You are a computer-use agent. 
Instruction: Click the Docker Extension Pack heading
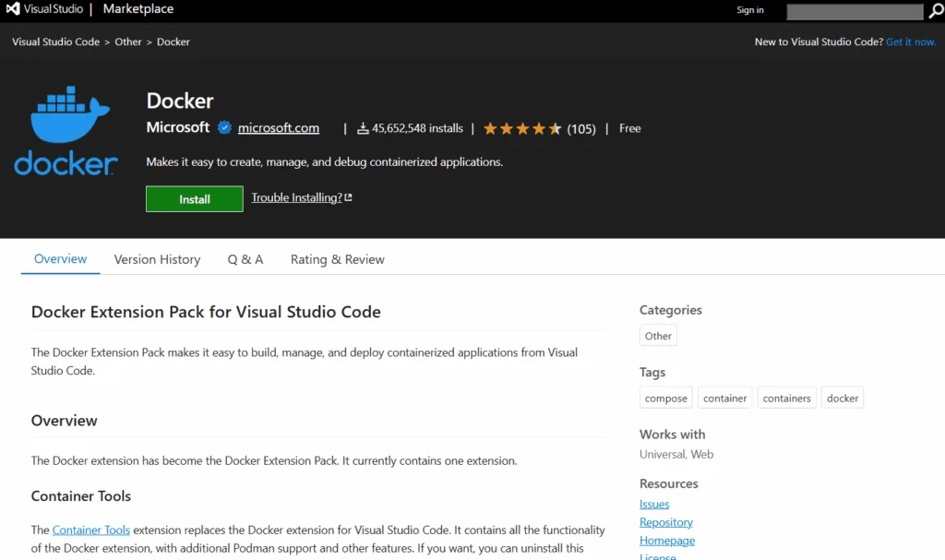tap(206, 312)
